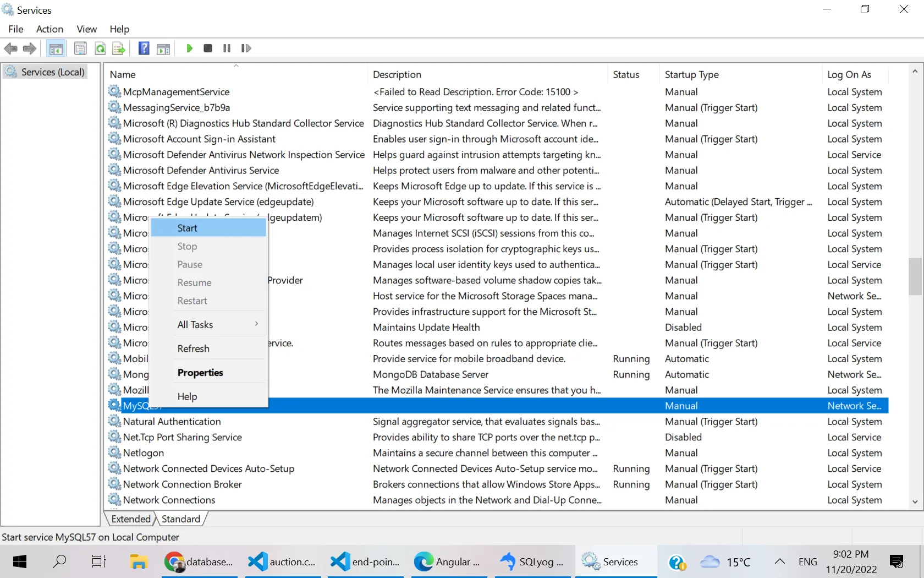Click the vertical scrollbar thumb
Image resolution: width=924 pixels, height=578 pixels.
915,276
